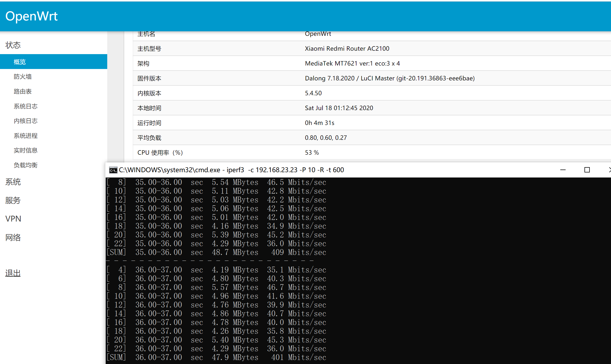611x364 pixels.
Task: Click the cmd.exe title bar text
Action: point(231,170)
